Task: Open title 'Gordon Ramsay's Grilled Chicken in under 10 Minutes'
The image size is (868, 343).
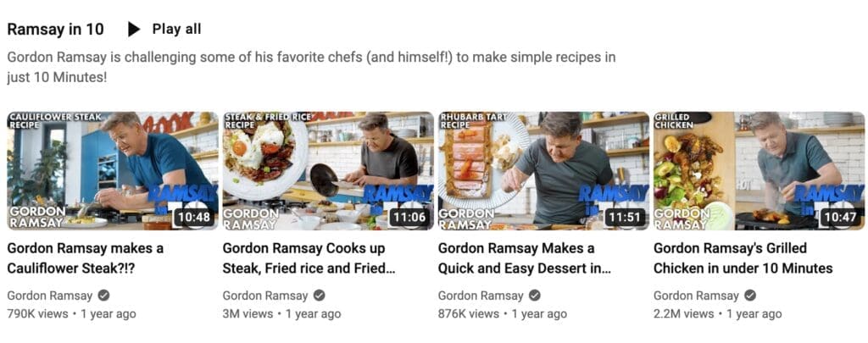Action: (743, 258)
